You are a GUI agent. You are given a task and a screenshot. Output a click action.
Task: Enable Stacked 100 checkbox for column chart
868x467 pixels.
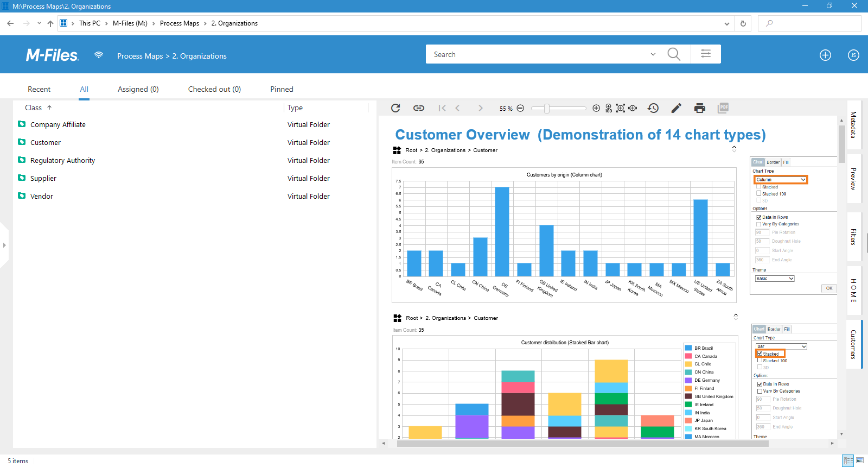pos(759,193)
